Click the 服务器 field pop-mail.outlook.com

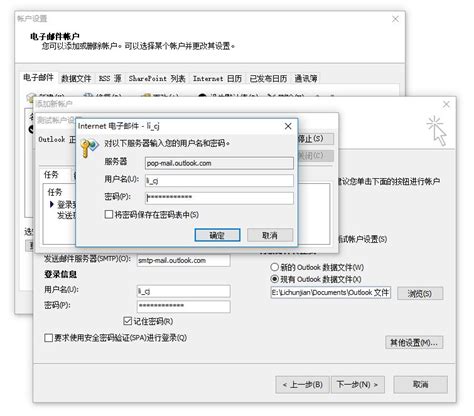219,163
